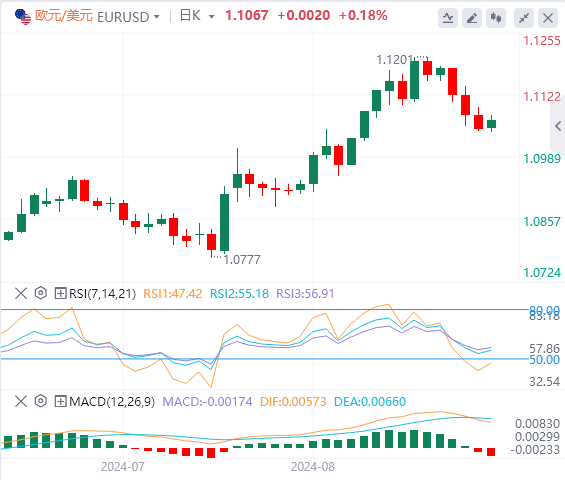
Task: Select the pencil drawing tool icon
Action: point(472,18)
